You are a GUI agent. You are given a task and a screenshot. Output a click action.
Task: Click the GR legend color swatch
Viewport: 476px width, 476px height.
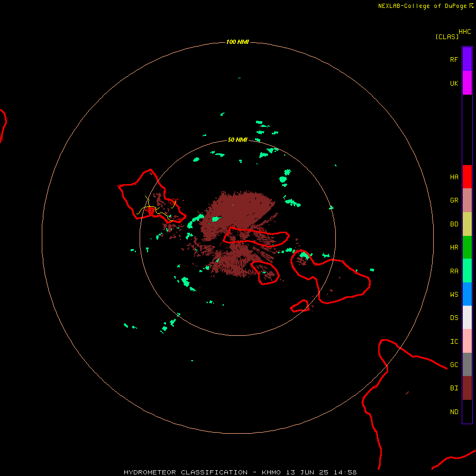[x=467, y=200]
